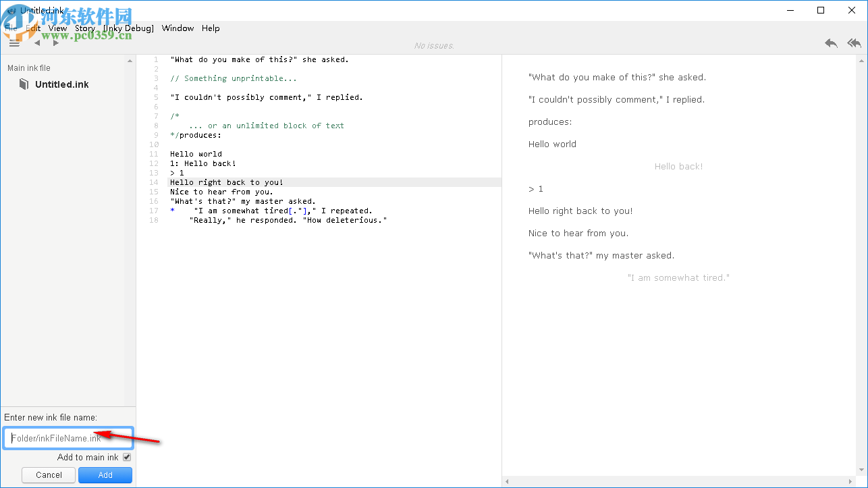Image resolution: width=868 pixels, height=488 pixels.
Task: Rewind one choice with the single back arrow
Action: [831, 43]
